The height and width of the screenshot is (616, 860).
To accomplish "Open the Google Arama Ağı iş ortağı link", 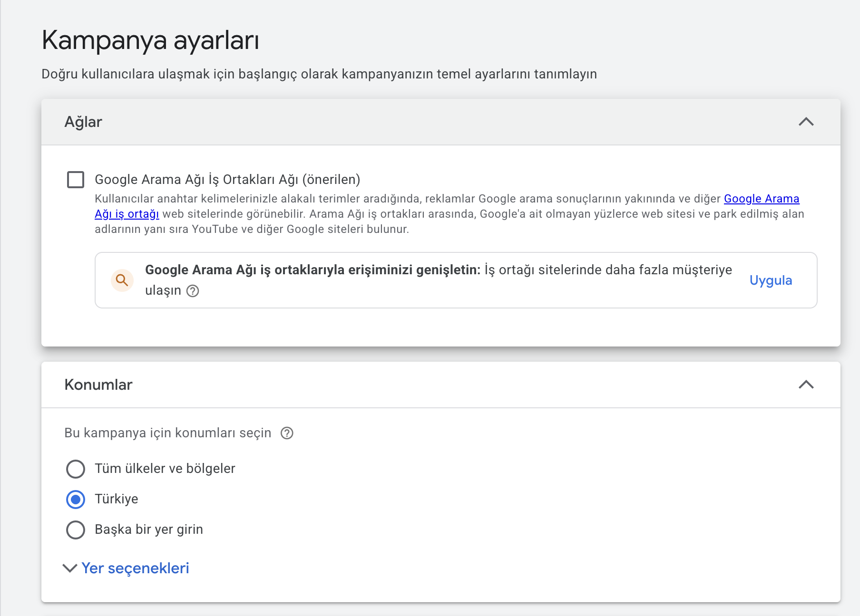I will 762,199.
